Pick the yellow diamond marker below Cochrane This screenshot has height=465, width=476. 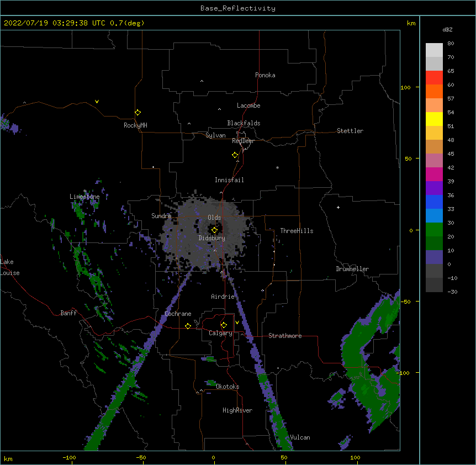[x=188, y=326]
